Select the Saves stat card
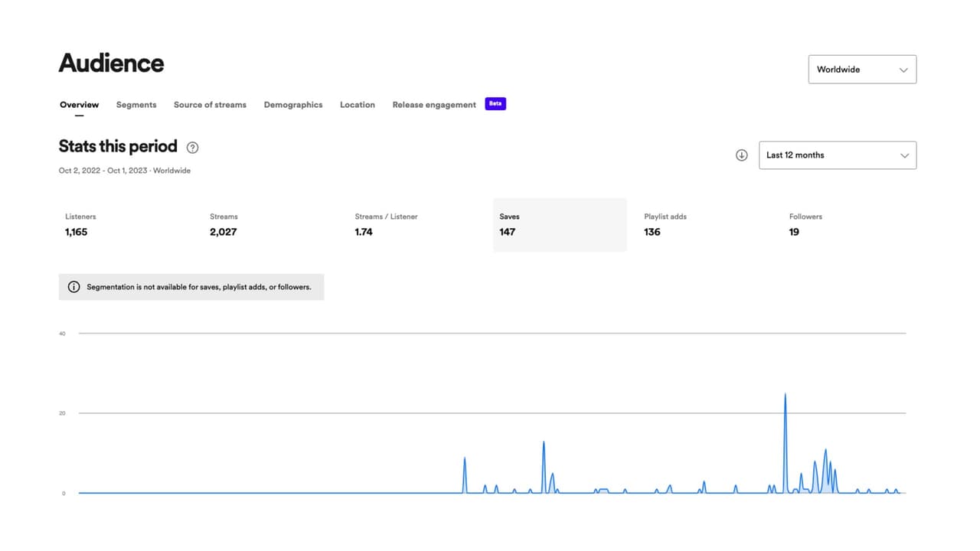This screenshot has height=551, width=980. [x=560, y=224]
